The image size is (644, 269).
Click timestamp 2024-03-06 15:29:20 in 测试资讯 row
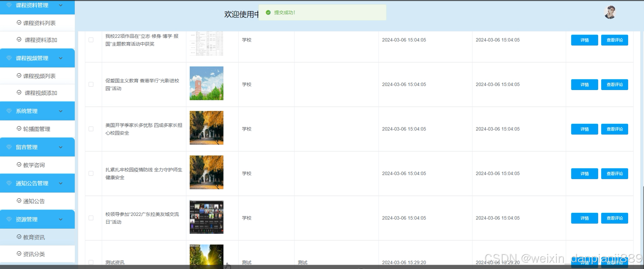point(404,262)
